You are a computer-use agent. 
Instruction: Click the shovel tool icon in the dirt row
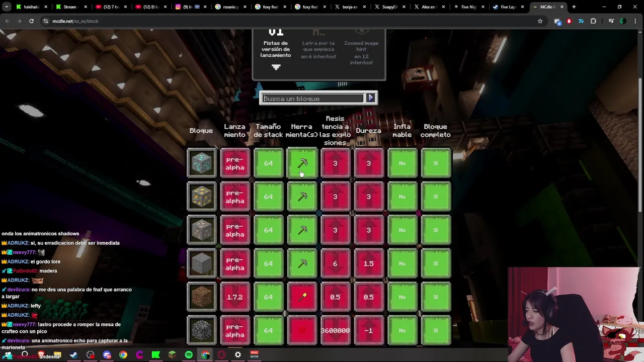point(302,297)
